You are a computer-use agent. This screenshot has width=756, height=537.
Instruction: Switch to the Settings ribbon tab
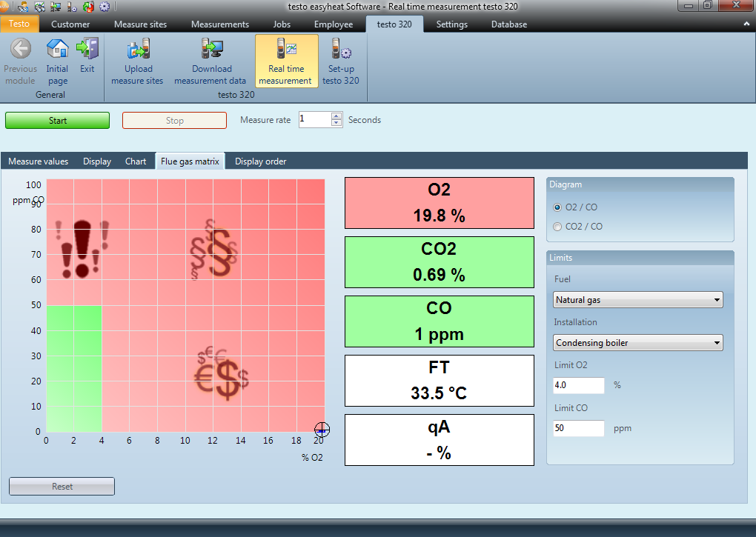tap(452, 24)
